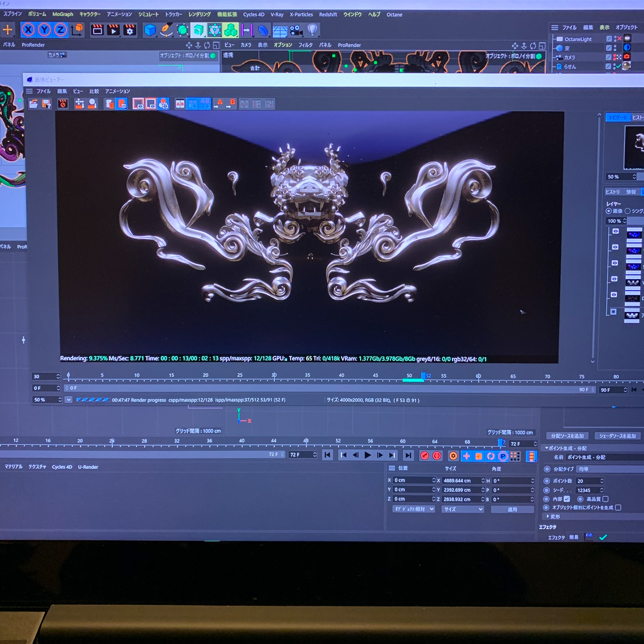Add a Light bulb object
Viewport: 644px width, 644px height.
coord(312,30)
